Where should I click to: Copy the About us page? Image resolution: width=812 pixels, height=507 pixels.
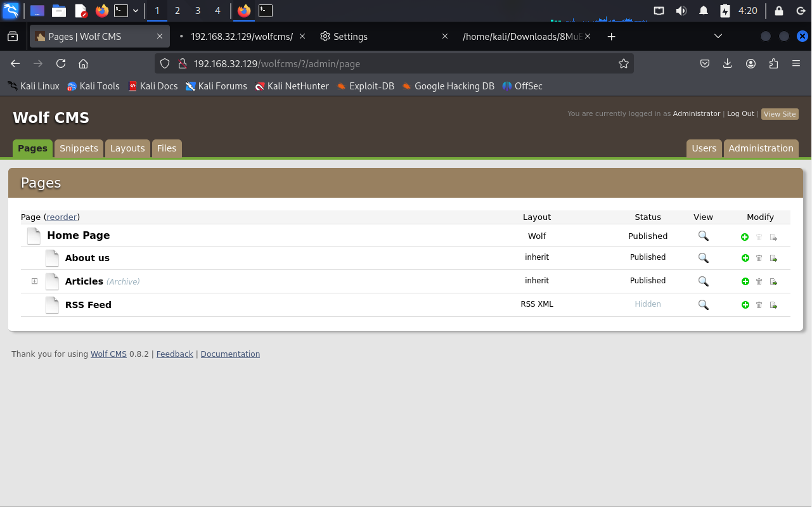click(773, 258)
